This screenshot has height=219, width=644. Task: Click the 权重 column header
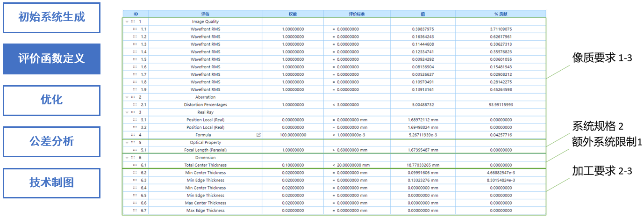click(x=293, y=14)
